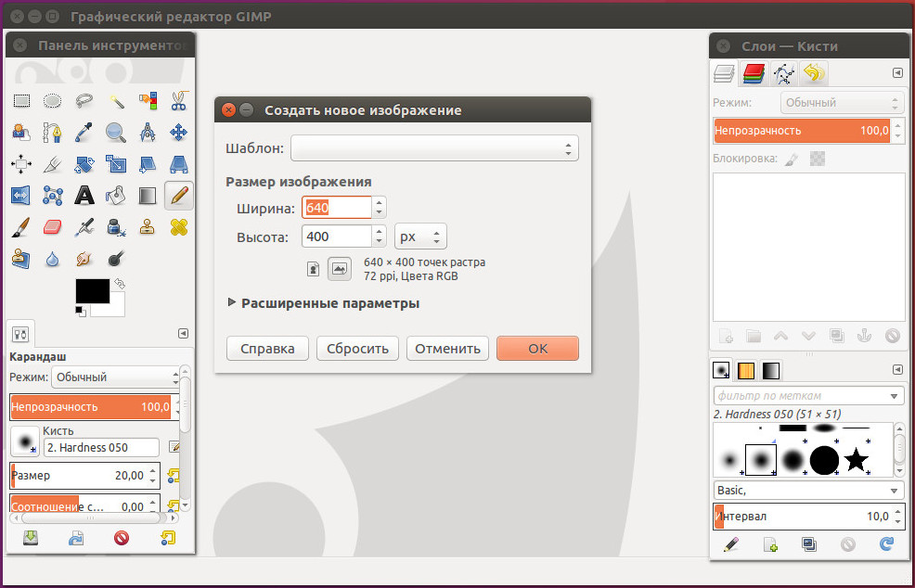This screenshot has width=915, height=588.
Task: Choose landscape orientation in new image dialog
Action: tap(340, 269)
